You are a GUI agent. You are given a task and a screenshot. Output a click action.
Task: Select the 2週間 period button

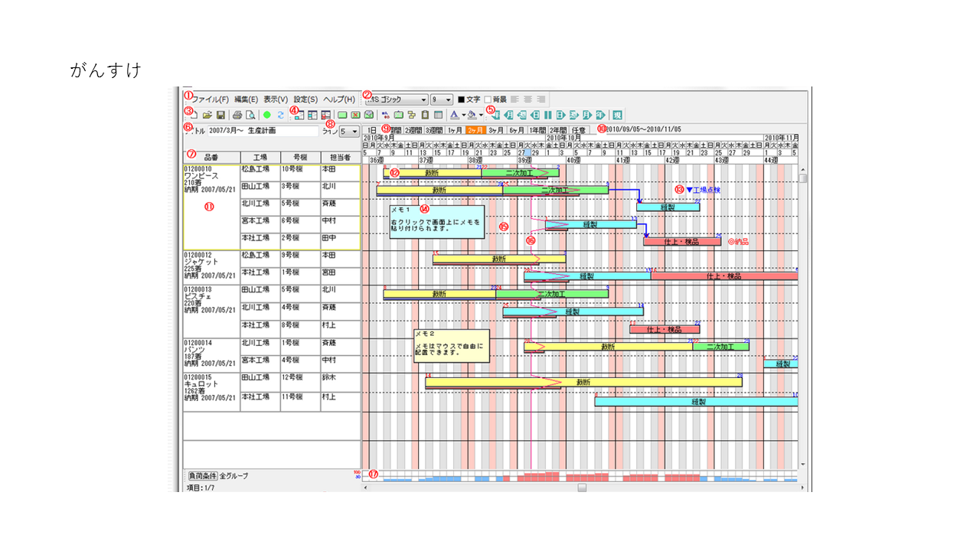click(x=413, y=129)
